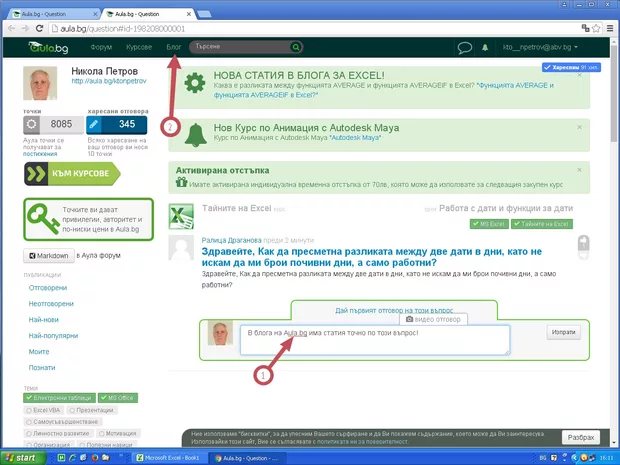620x465 pixels.
Task: Open a new browser tab
Action: pyautogui.click(x=204, y=14)
